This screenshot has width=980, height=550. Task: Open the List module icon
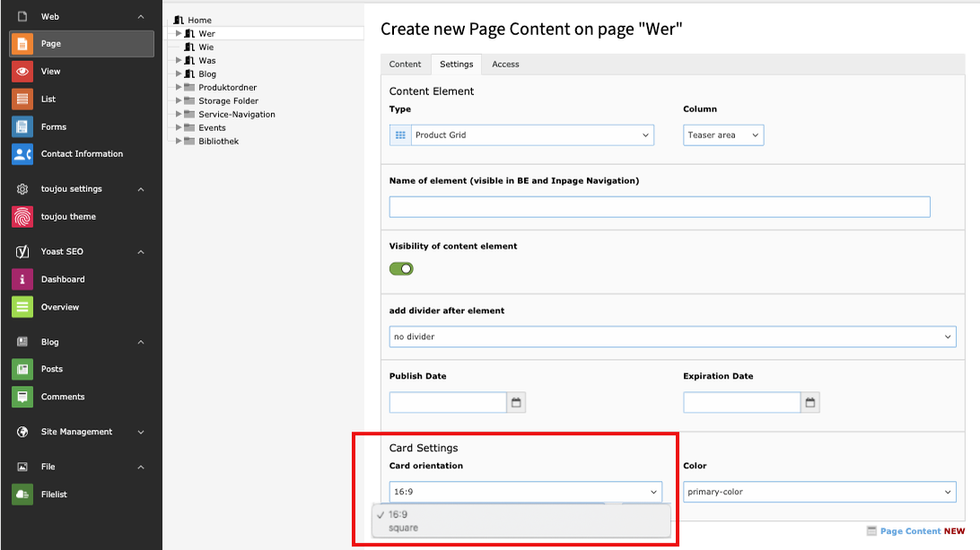(x=22, y=100)
